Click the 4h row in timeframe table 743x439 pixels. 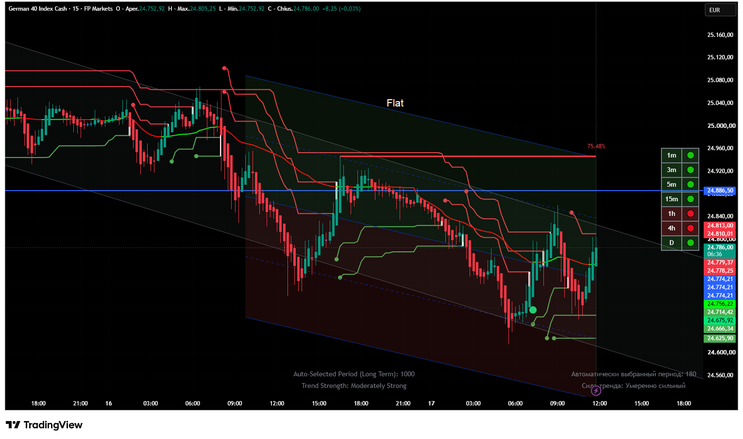680,229
